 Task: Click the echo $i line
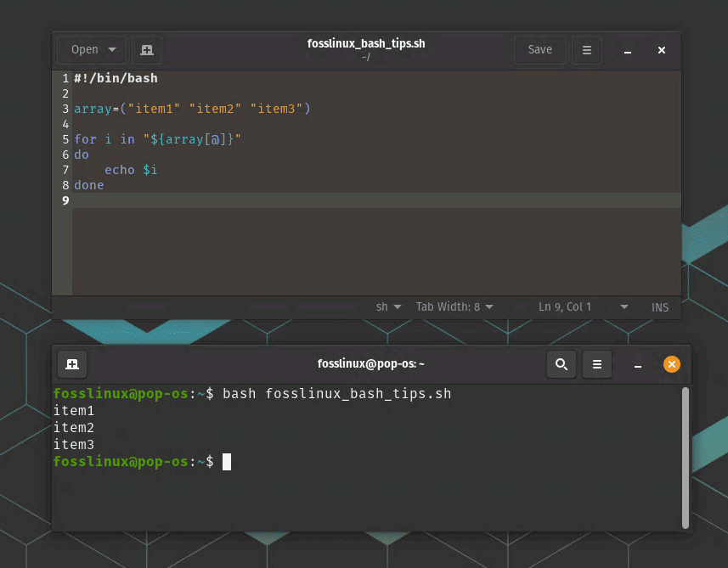click(131, 170)
